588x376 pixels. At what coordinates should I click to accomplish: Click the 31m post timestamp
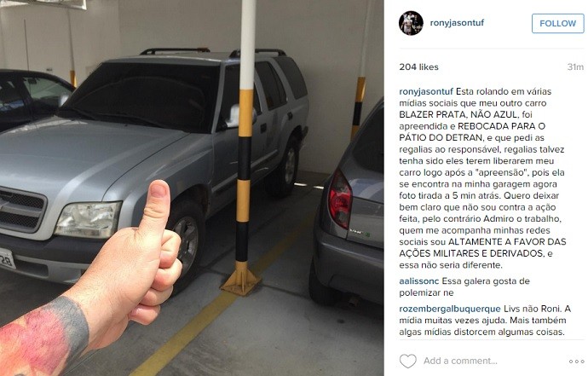[x=575, y=67]
